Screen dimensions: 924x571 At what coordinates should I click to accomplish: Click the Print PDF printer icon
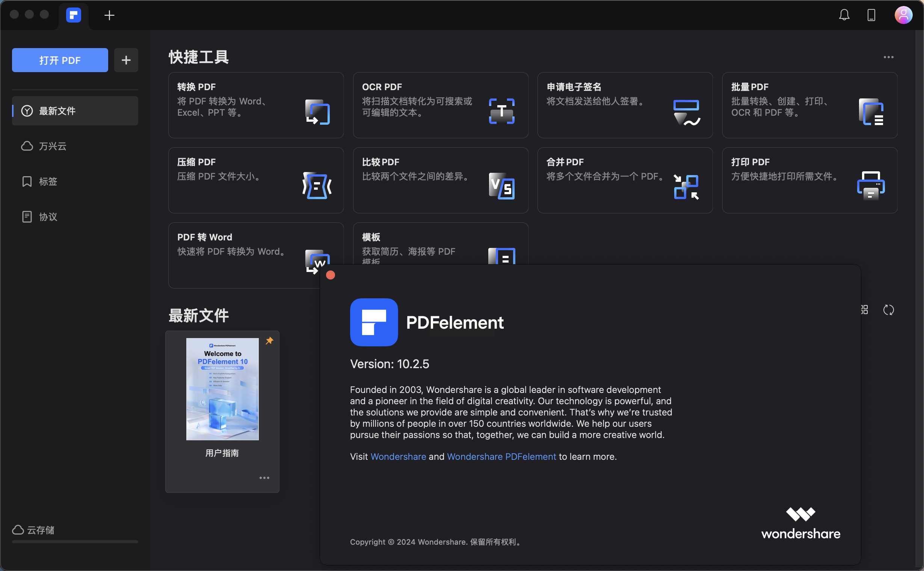click(871, 186)
